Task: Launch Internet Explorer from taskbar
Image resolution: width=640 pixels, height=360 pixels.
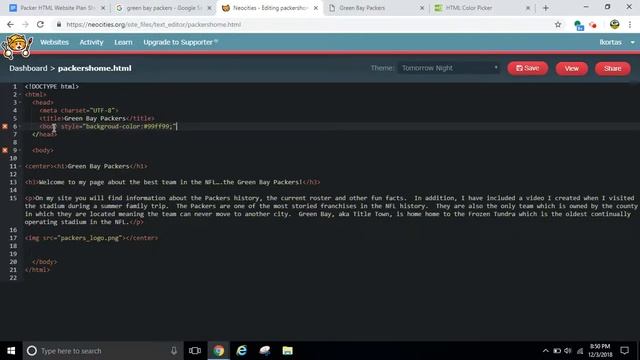Action: [242, 351]
